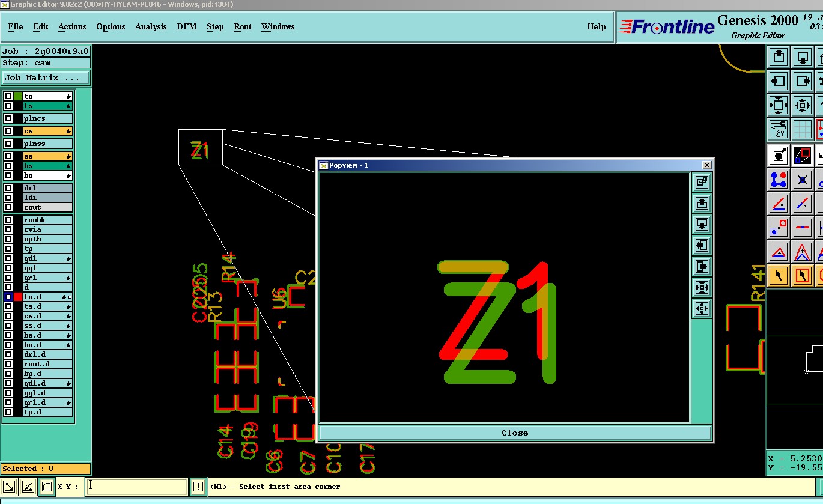Activate arrow with red rectangle select tool
The height and width of the screenshot is (504, 823).
[803, 276]
